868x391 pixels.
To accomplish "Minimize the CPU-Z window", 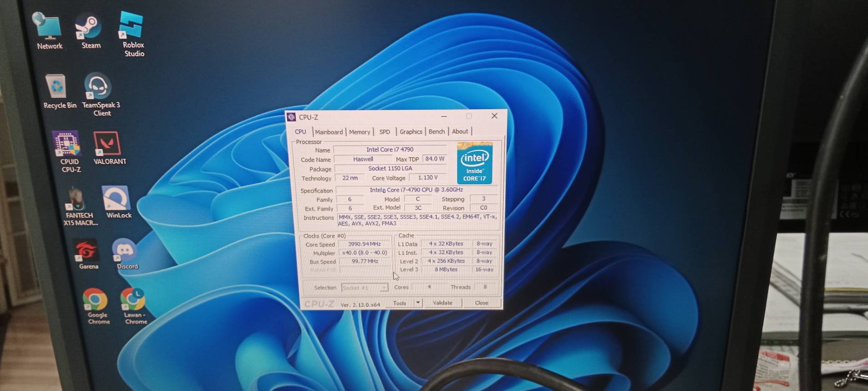I will 444,117.
